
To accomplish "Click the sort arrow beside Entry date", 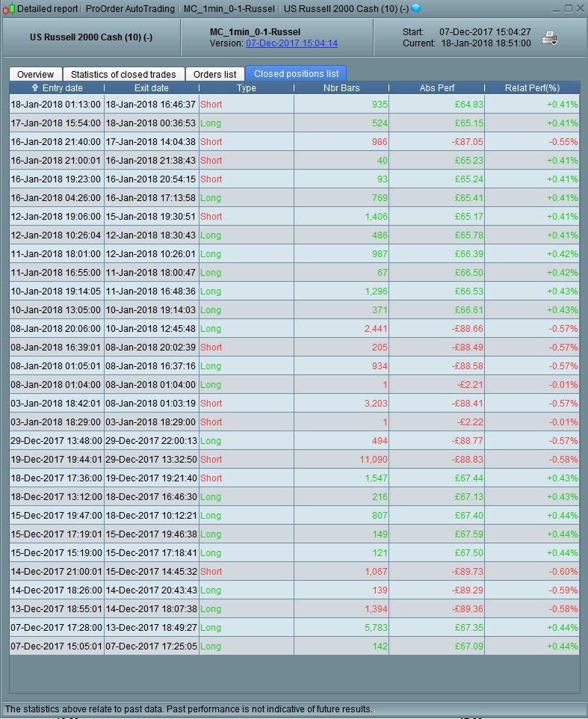I will pos(35,87).
